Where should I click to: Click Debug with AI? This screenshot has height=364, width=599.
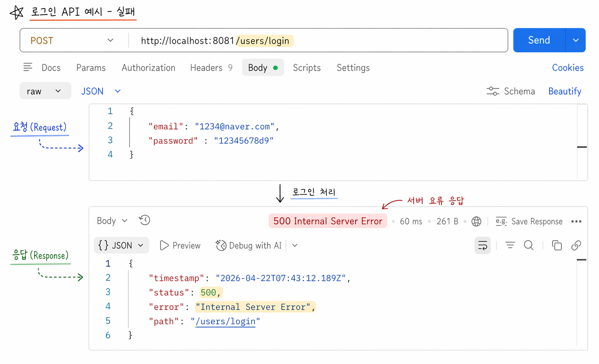[249, 246]
